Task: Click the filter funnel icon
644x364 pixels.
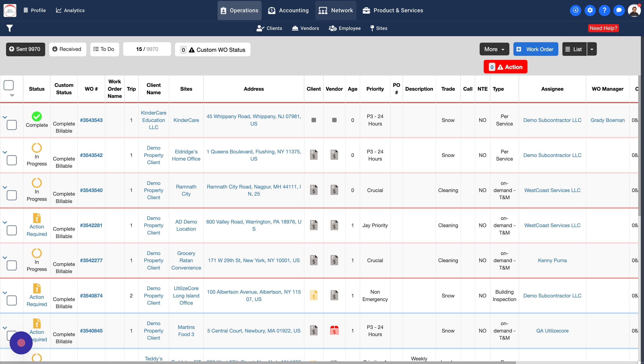Action: pyautogui.click(x=10, y=28)
